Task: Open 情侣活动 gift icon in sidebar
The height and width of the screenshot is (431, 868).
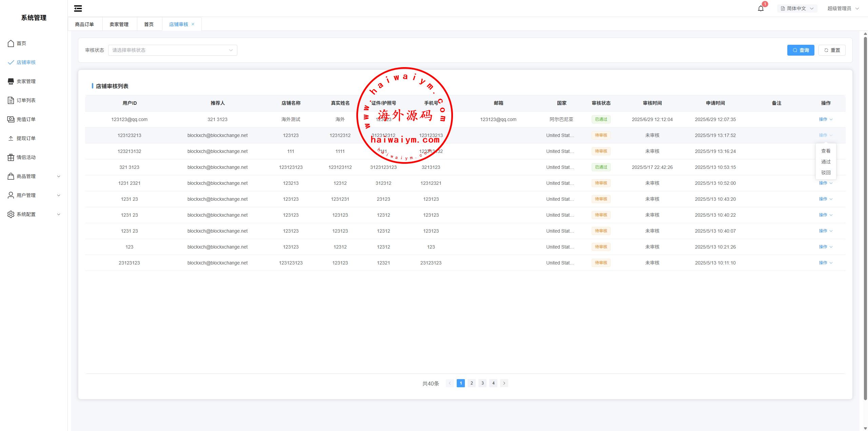Action: coord(11,157)
